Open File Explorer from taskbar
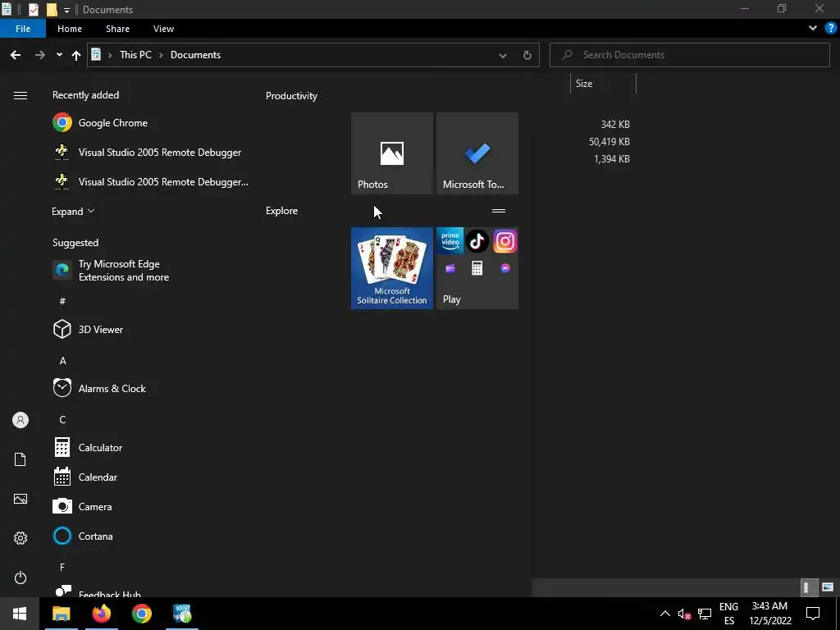Image resolution: width=840 pixels, height=630 pixels. pos(61,614)
